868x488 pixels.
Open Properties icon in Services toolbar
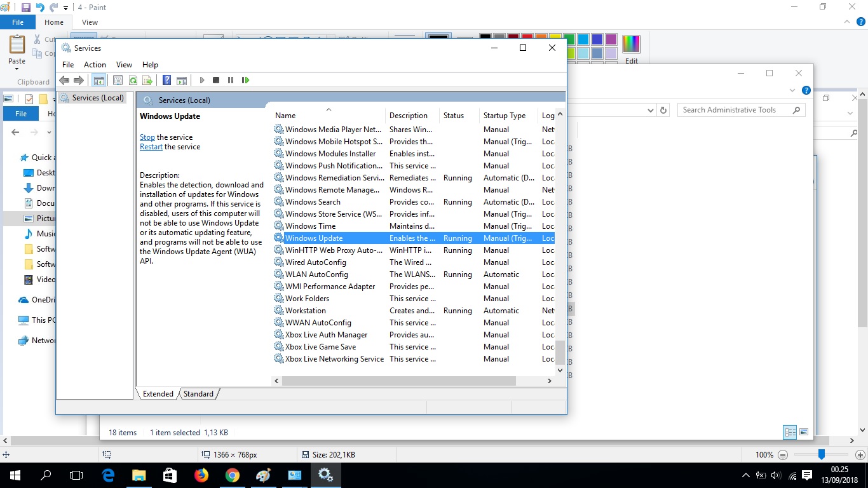pos(118,80)
